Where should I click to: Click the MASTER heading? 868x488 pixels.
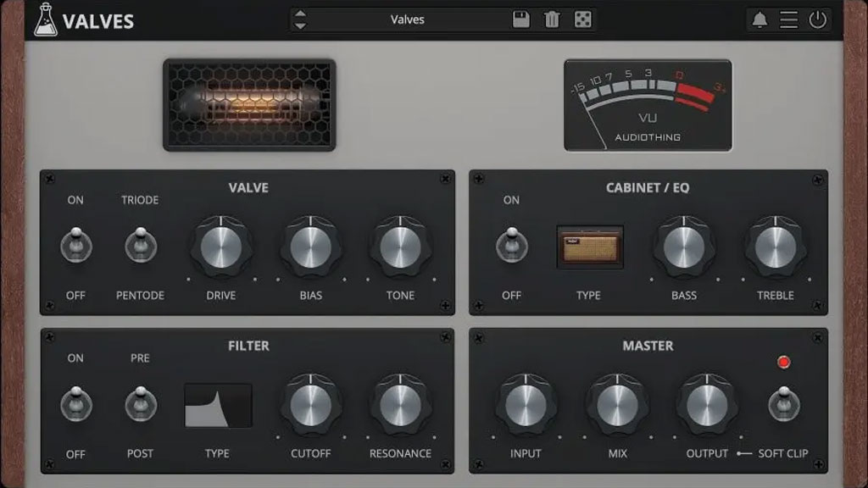click(648, 347)
